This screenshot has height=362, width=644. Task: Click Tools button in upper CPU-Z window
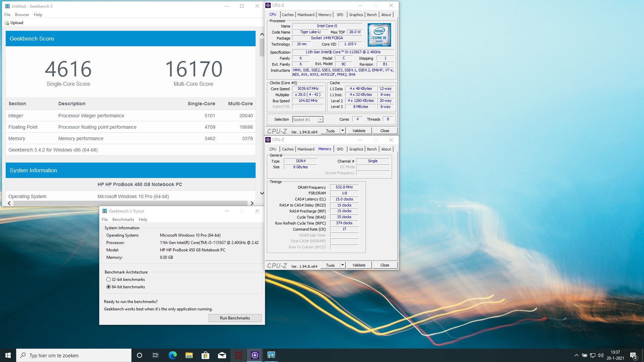click(330, 131)
